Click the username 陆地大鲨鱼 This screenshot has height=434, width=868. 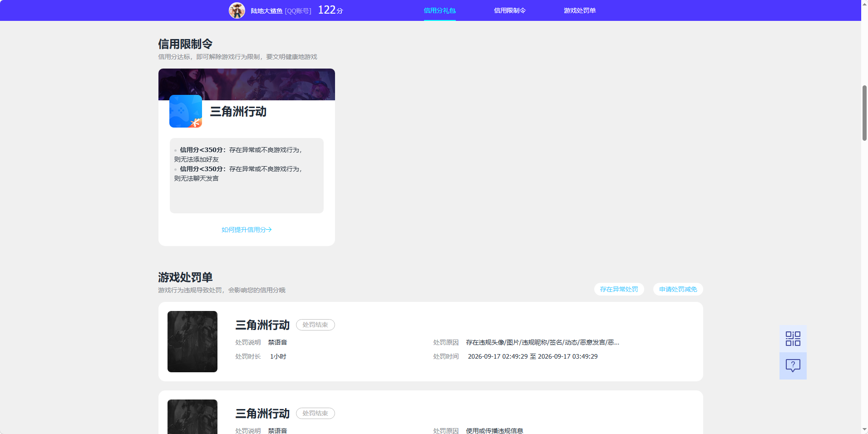[266, 11]
